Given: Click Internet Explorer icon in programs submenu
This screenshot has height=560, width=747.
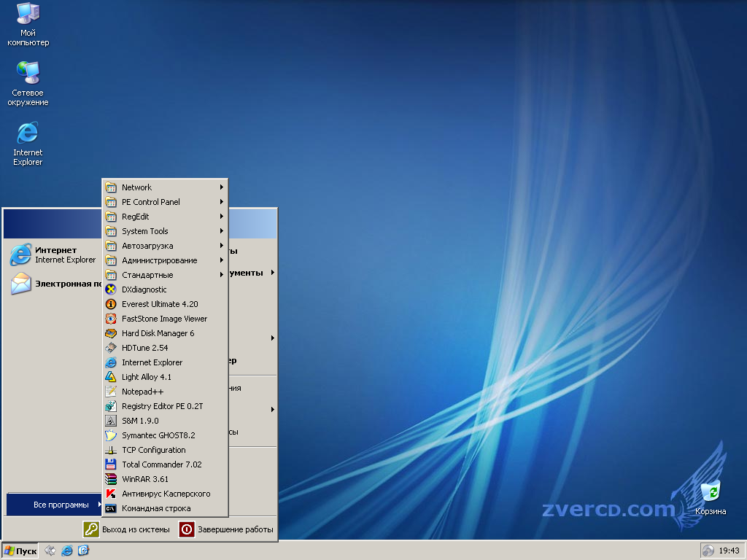Looking at the screenshot, I should pyautogui.click(x=111, y=362).
